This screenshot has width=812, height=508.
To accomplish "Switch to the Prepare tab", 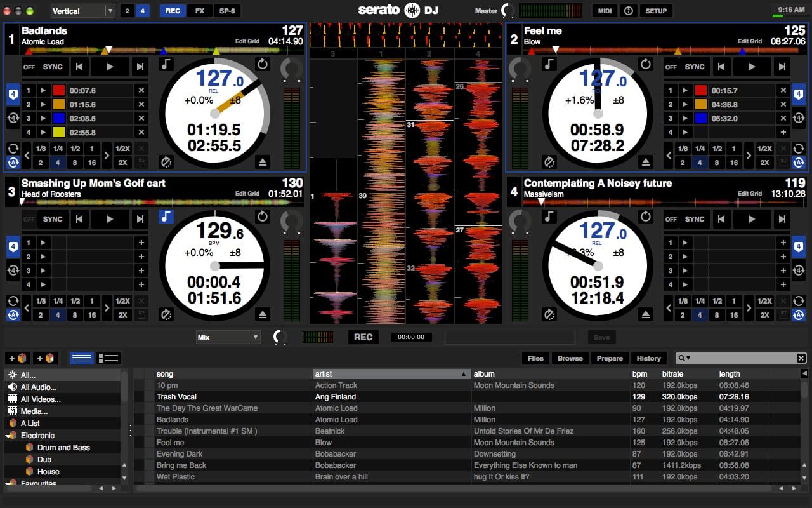I will [x=609, y=358].
